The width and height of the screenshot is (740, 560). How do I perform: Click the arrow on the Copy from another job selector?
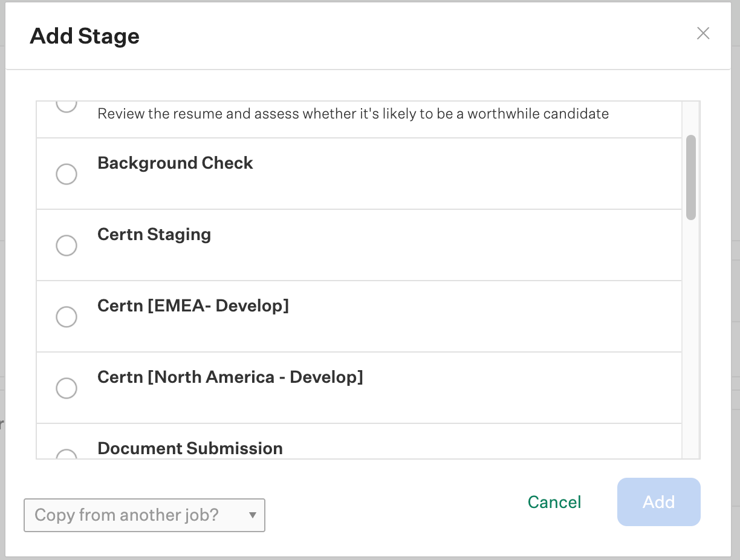coord(253,515)
